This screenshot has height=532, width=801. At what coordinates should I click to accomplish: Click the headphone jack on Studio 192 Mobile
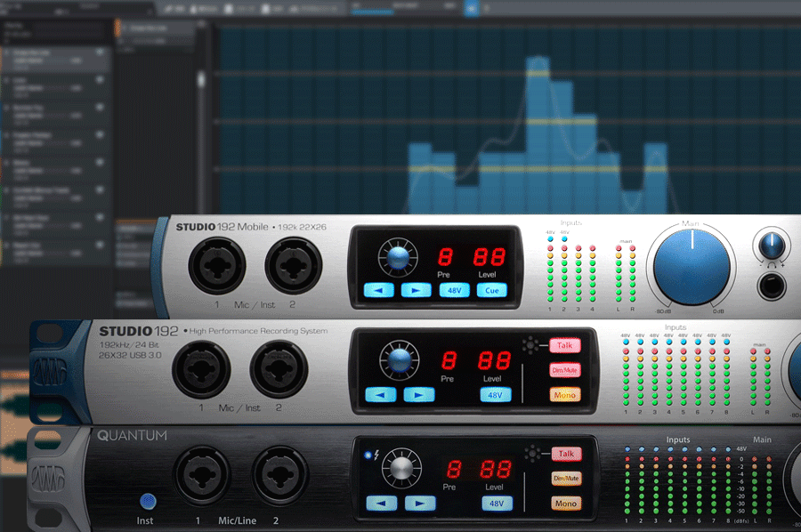(772, 285)
